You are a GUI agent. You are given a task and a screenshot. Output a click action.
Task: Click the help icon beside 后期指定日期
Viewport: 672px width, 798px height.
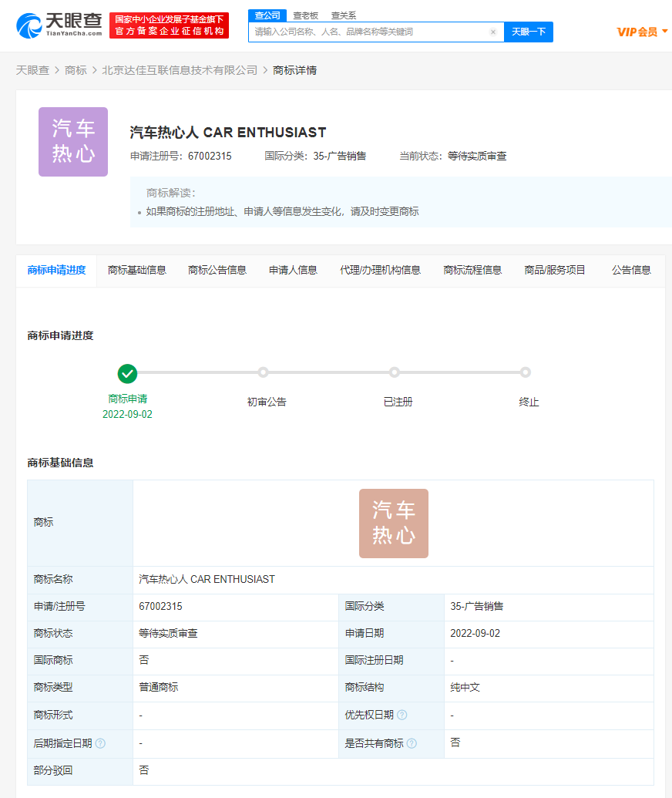point(100,743)
